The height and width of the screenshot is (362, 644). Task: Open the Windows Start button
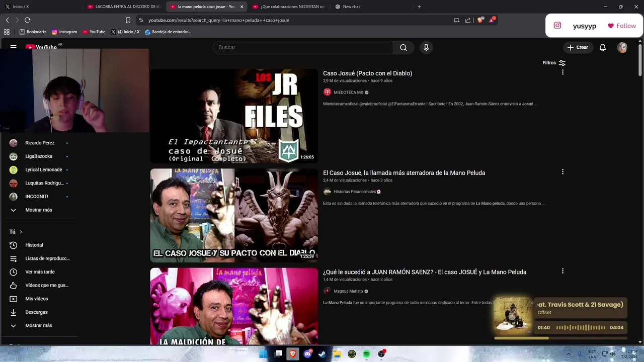[x=263, y=354]
